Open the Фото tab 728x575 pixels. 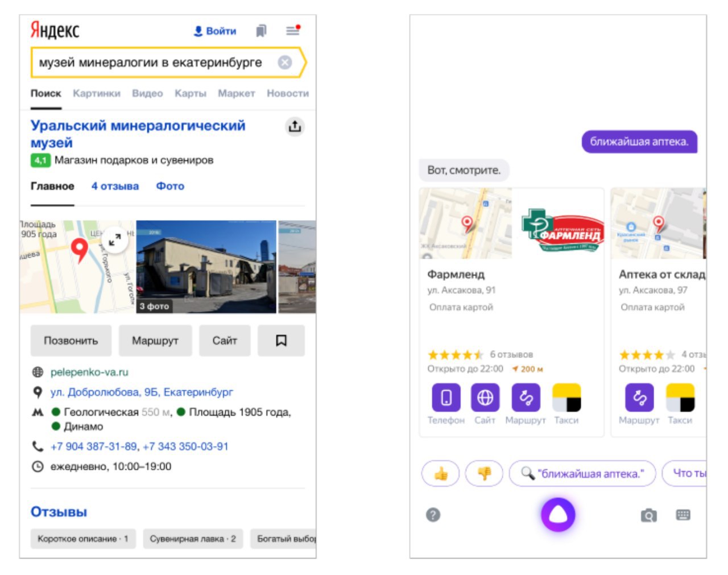(170, 186)
